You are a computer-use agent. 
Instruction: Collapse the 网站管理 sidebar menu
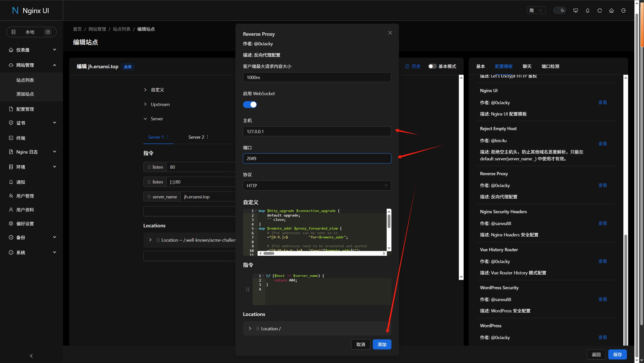[31, 65]
